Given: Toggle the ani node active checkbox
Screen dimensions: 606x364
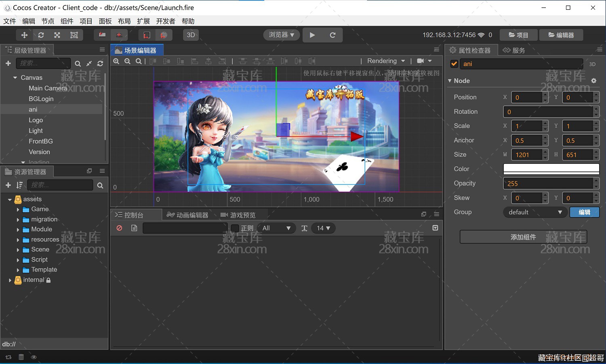Looking at the screenshot, I should point(454,64).
